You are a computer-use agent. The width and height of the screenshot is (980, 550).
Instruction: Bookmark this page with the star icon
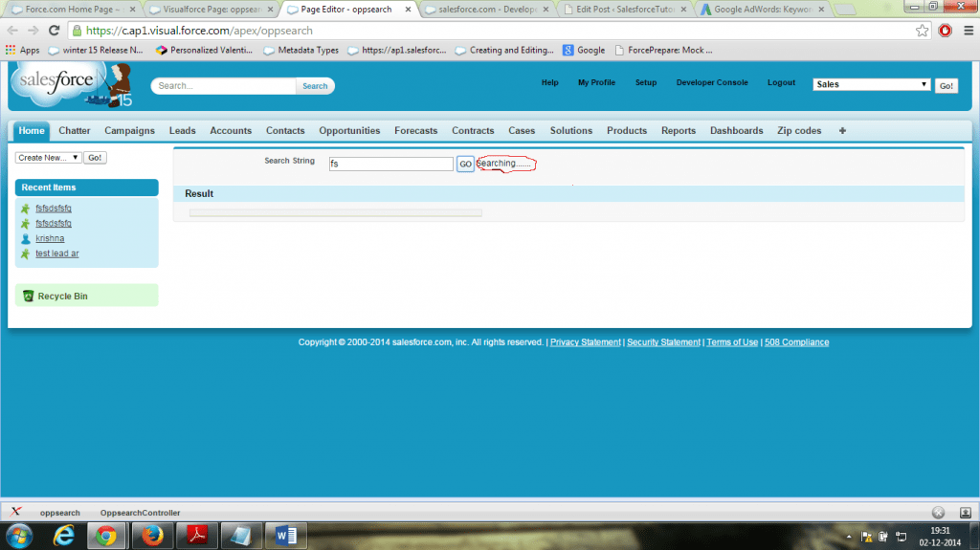click(x=922, y=31)
